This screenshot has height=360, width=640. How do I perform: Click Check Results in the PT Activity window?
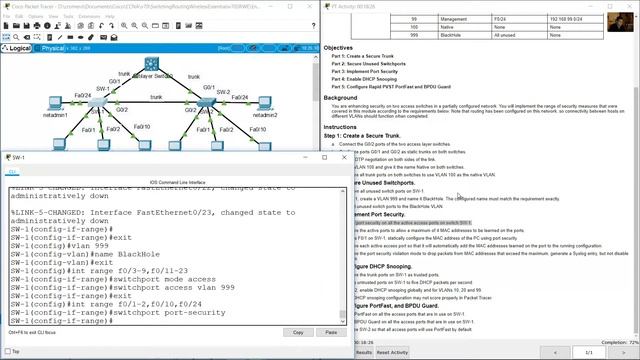364,352
